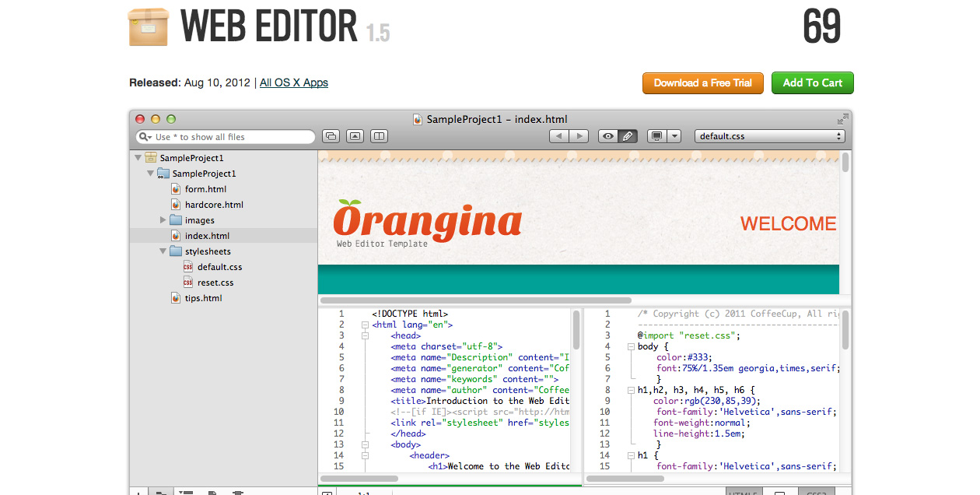Click the overlapping-windows layout icon in toolbar

click(331, 136)
